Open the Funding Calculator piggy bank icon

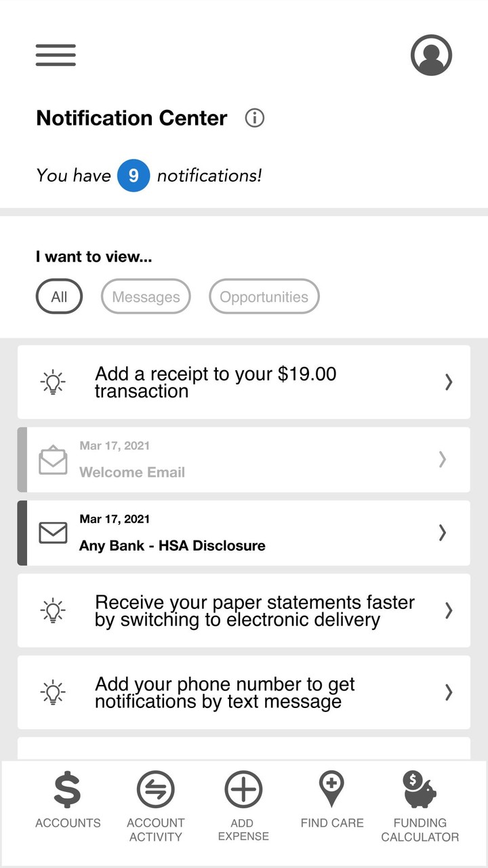420,789
